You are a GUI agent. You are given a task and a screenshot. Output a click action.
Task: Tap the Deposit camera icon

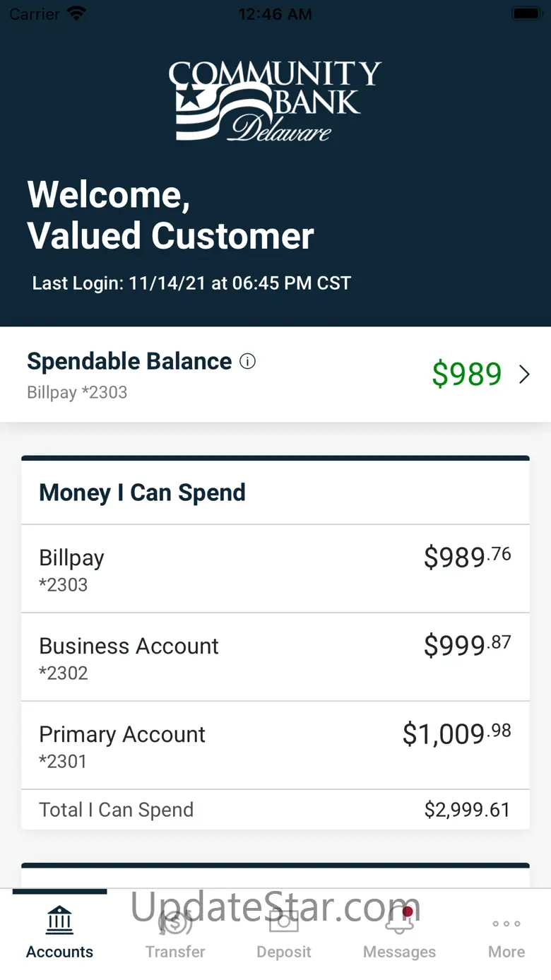[284, 921]
